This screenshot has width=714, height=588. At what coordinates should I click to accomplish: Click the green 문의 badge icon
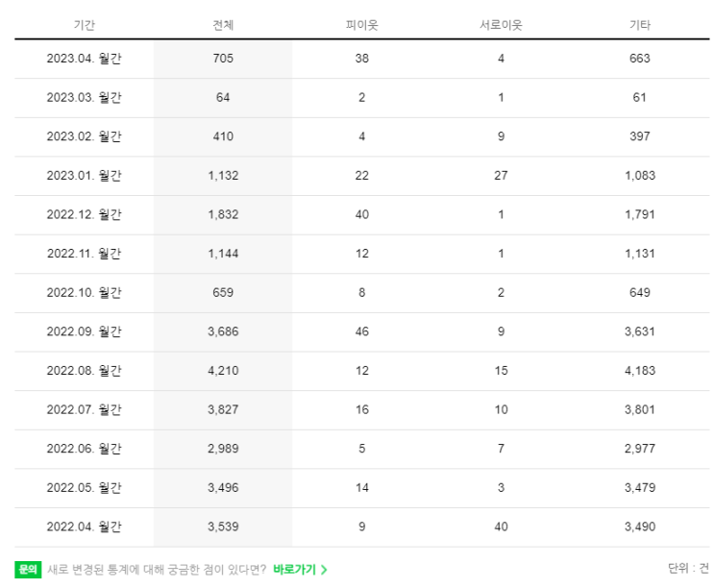pyautogui.click(x=28, y=569)
